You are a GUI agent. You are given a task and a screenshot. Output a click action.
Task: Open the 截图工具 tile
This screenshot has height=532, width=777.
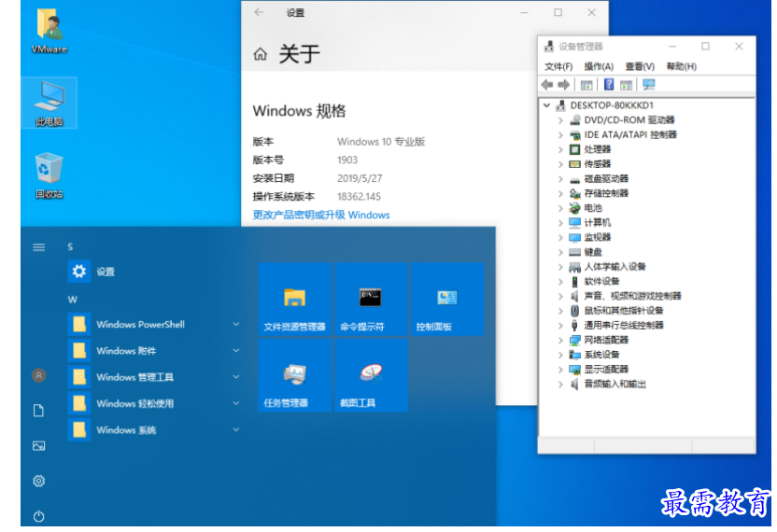pyautogui.click(x=371, y=375)
